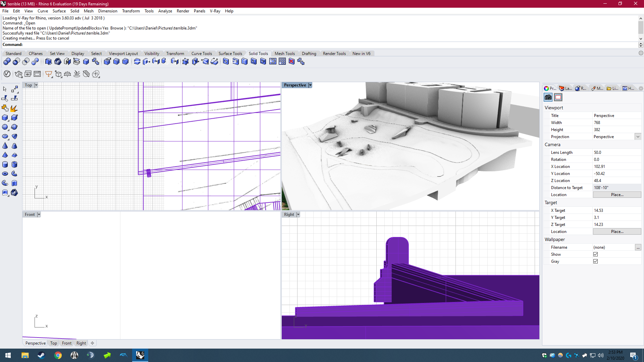Open the Projection dropdown
The width and height of the screenshot is (644, 362).
638,137
